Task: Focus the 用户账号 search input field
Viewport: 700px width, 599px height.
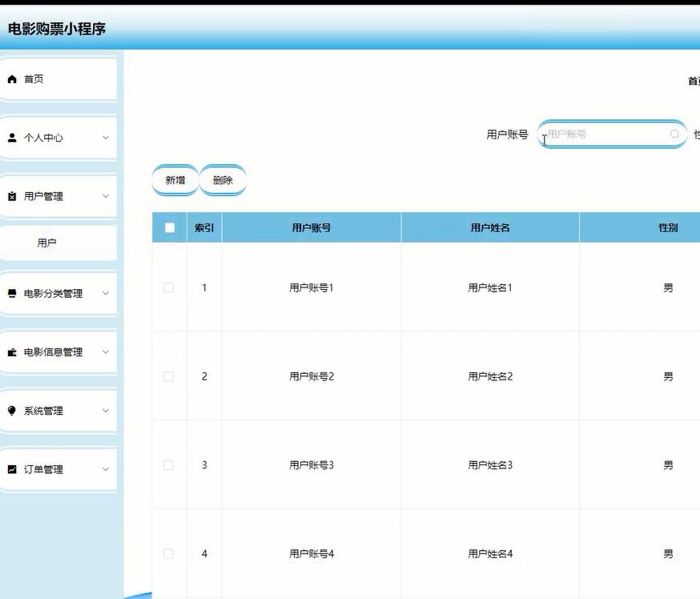Action: pos(612,134)
